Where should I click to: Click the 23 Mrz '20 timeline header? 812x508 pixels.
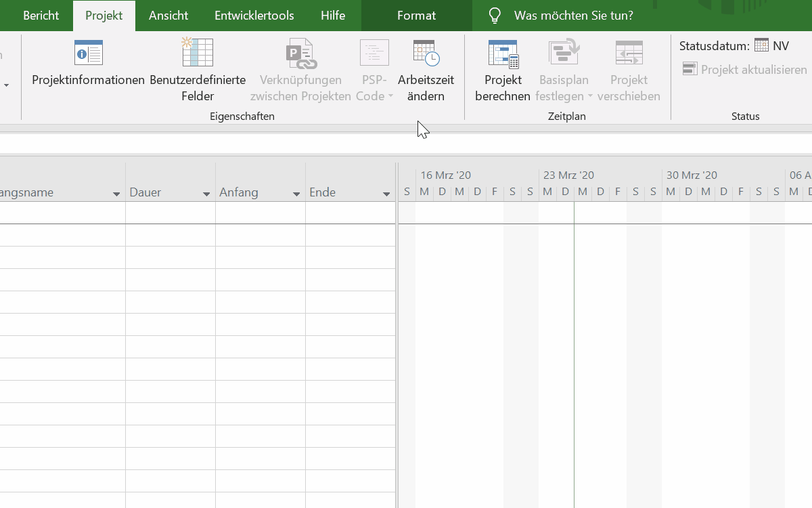[568, 175]
